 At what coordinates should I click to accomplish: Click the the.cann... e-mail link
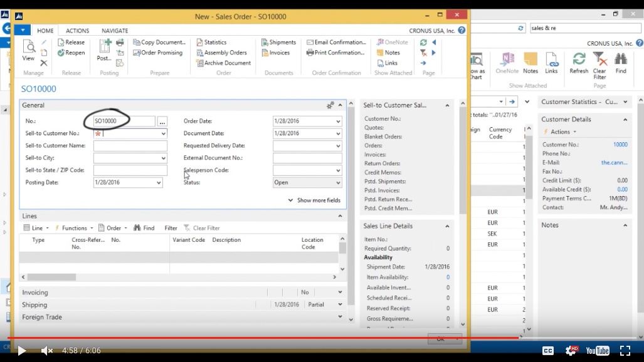click(x=614, y=163)
